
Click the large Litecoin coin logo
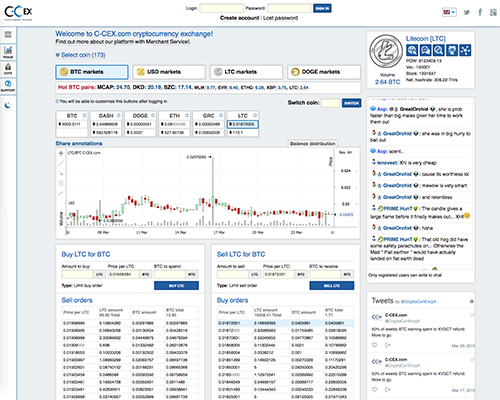(386, 52)
